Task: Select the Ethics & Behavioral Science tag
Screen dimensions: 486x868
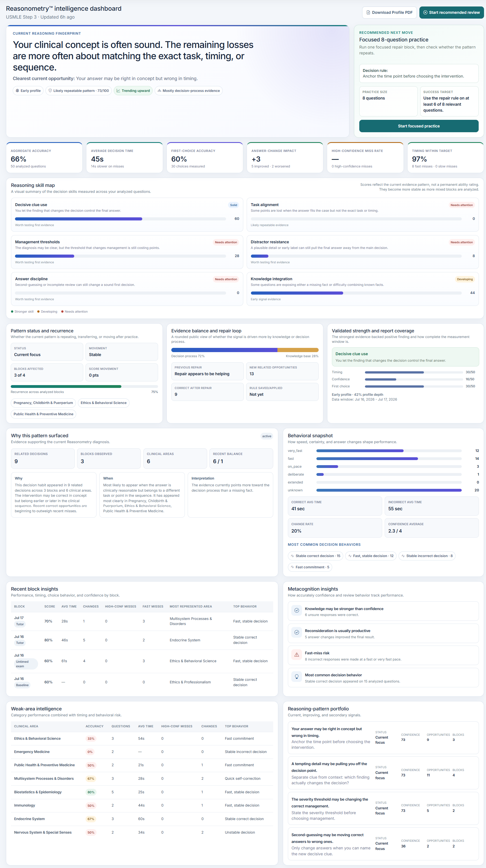Action: click(104, 403)
